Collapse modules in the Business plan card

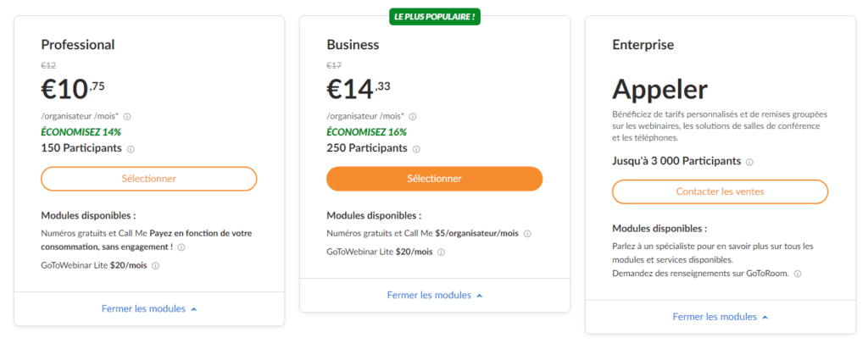(x=435, y=296)
